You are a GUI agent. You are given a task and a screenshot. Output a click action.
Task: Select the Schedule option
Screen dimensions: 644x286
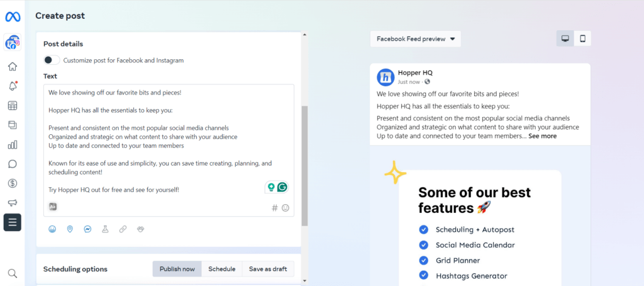pyautogui.click(x=222, y=269)
